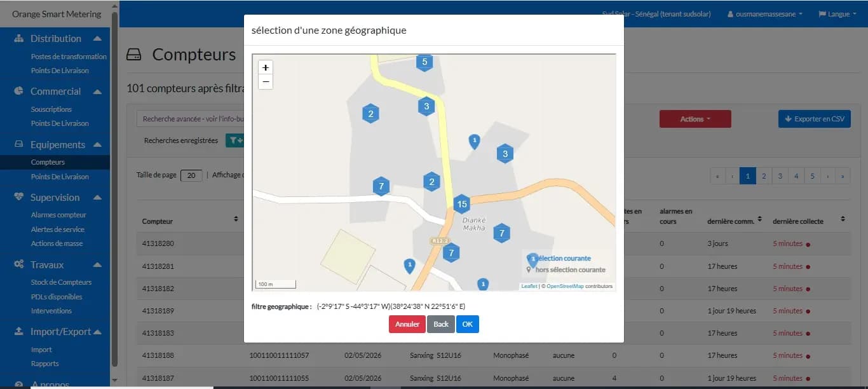Image resolution: width=868 pixels, height=389 pixels.
Task: Click the Back button in dialog
Action: 441,324
